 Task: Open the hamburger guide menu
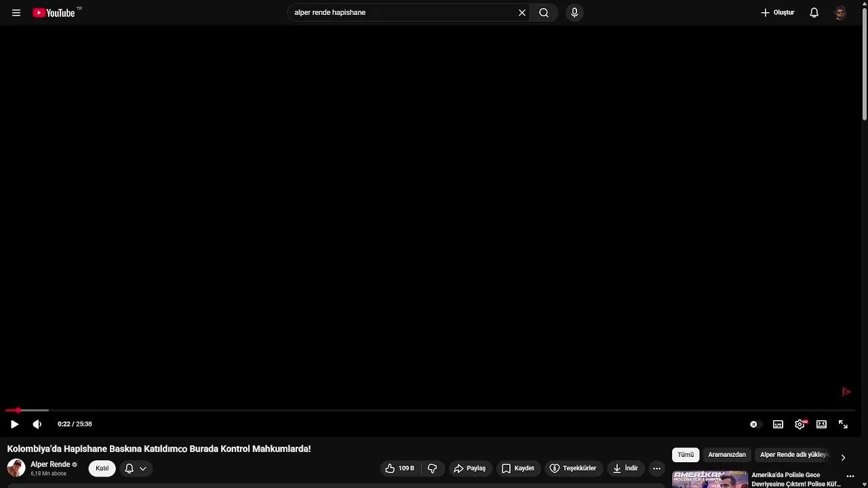point(16,13)
